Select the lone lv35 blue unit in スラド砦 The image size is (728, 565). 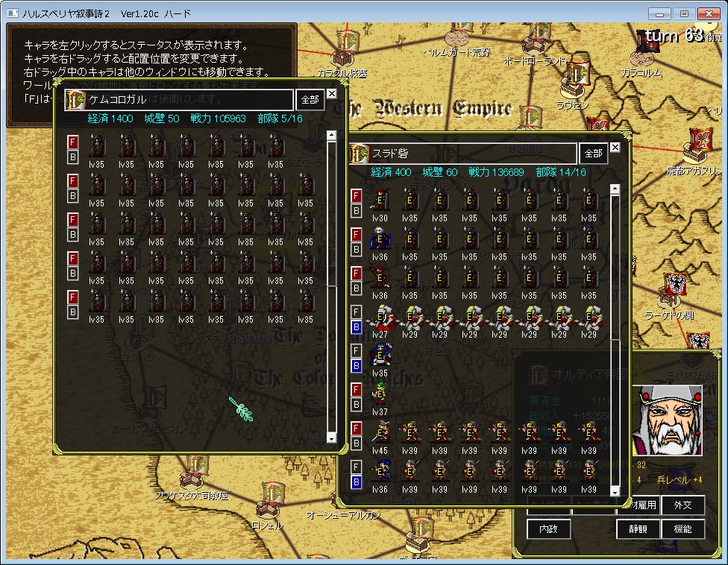click(380, 355)
